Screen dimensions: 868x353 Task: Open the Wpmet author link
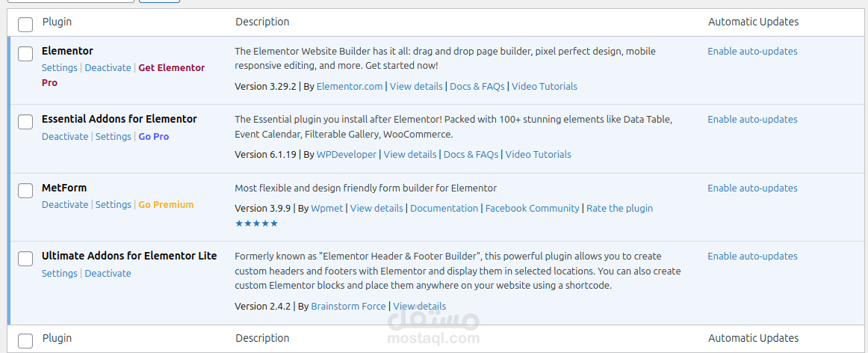click(327, 209)
